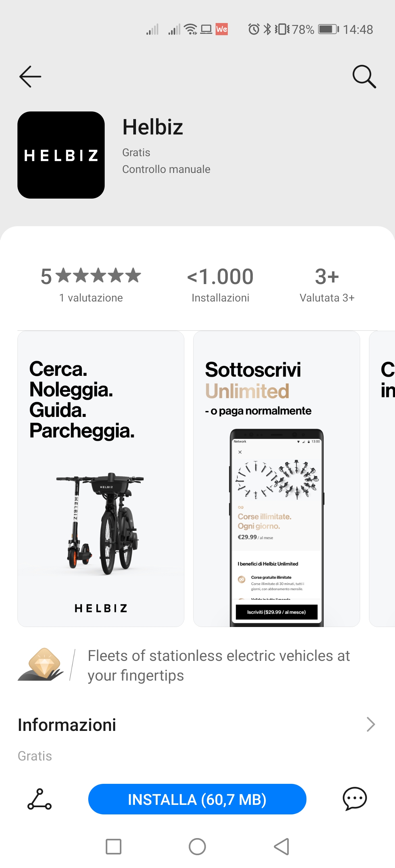Tap the back arrow icon
This screenshot has height=868, width=395.
click(30, 77)
